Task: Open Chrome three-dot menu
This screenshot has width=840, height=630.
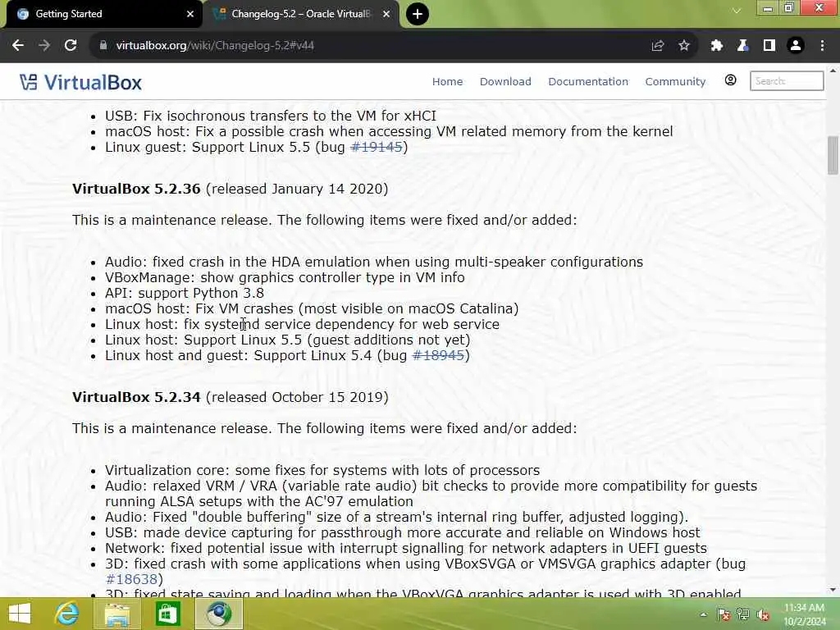Action: (822, 46)
